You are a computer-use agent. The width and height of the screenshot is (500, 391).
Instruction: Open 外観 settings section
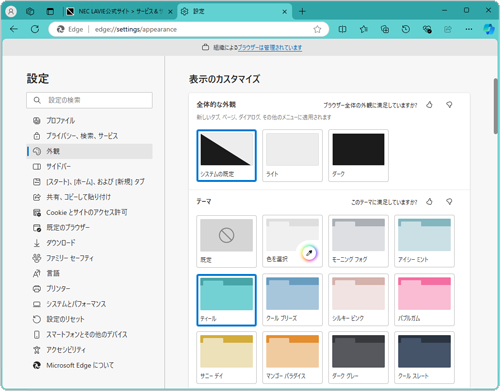(x=89, y=151)
